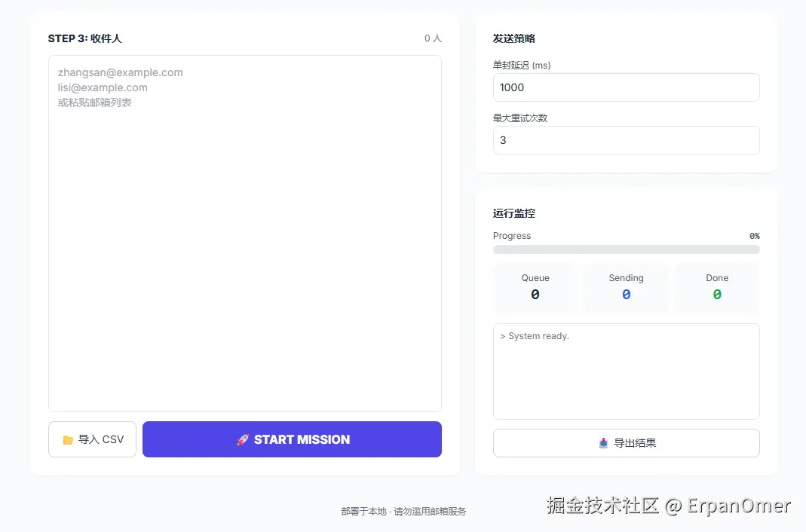Open the 导入 CSV import dialog
806x532 pixels.
coord(92,439)
